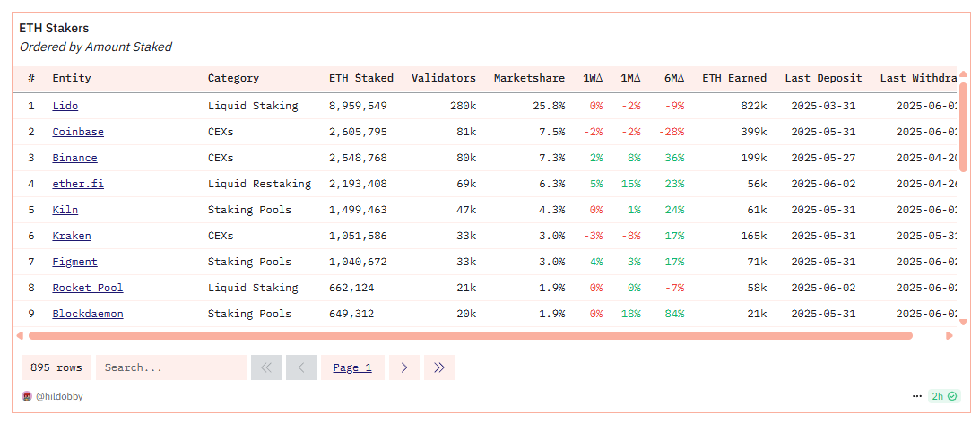Image resolution: width=980 pixels, height=423 pixels.
Task: Open the Coinbase entity link
Action: pos(78,132)
